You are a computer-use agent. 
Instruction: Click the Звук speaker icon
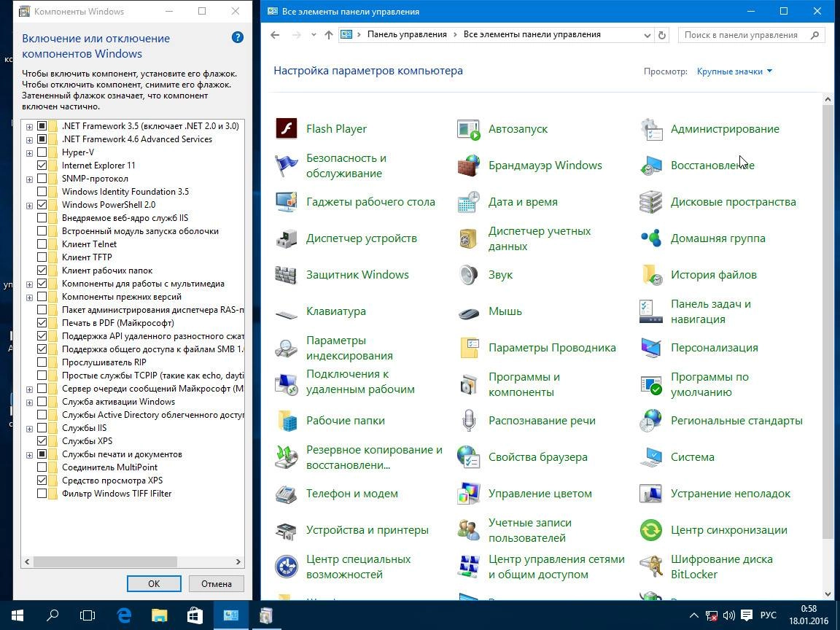point(468,274)
